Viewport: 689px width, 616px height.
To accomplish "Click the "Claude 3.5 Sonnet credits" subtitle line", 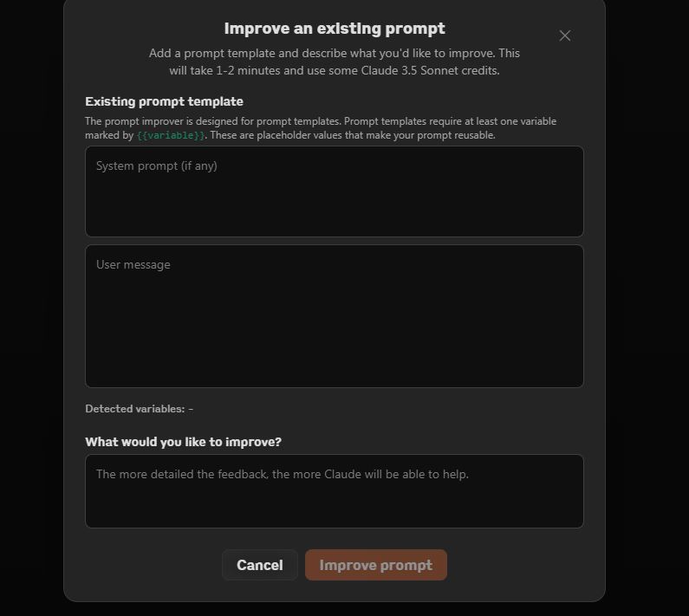I will (x=334, y=70).
